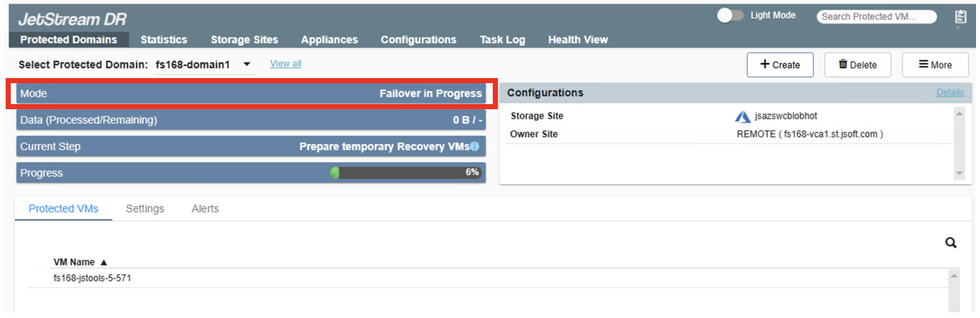
Task: Click the VM Name sort arrow
Action: pyautogui.click(x=104, y=263)
